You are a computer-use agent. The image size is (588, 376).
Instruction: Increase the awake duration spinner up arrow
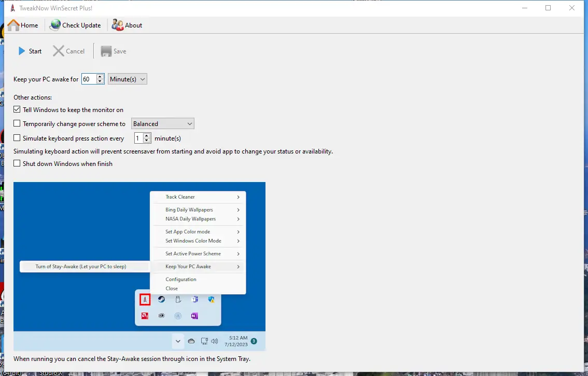(x=100, y=77)
